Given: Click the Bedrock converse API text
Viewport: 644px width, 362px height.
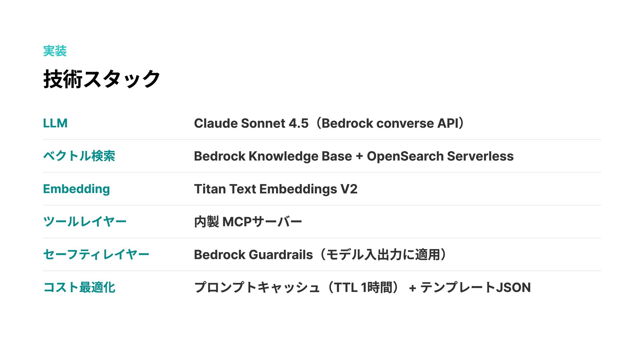Looking at the screenshot, I should point(390,123).
